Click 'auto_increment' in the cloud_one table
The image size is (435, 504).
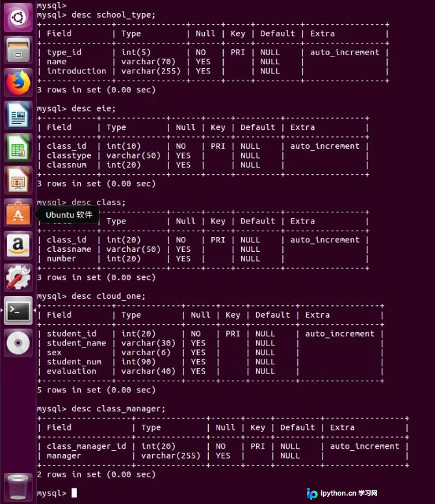point(340,334)
